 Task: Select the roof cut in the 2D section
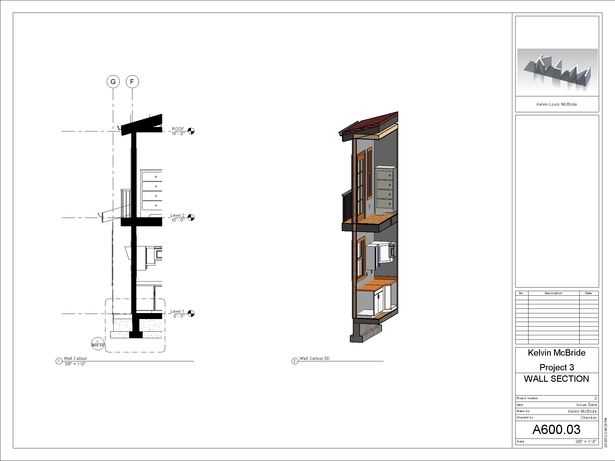click(x=142, y=124)
